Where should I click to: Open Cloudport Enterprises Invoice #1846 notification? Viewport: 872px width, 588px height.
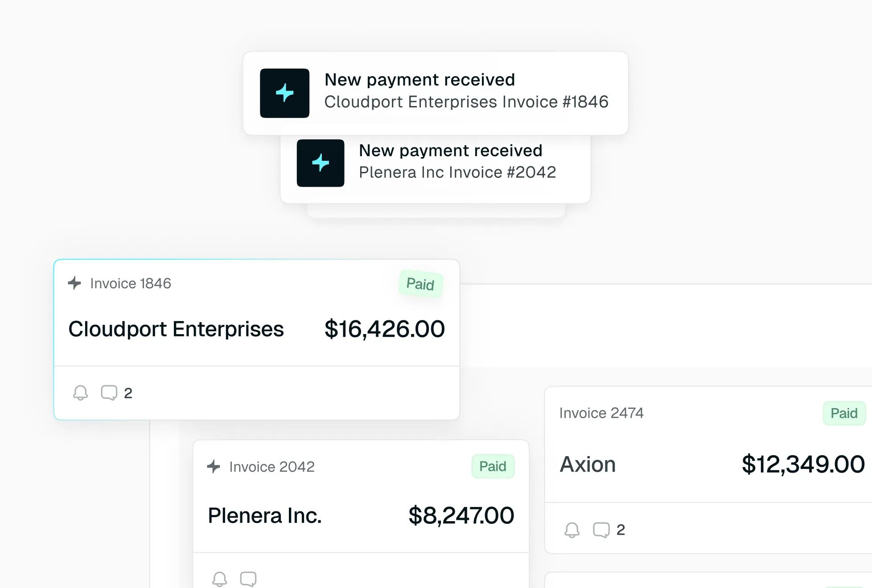point(436,93)
